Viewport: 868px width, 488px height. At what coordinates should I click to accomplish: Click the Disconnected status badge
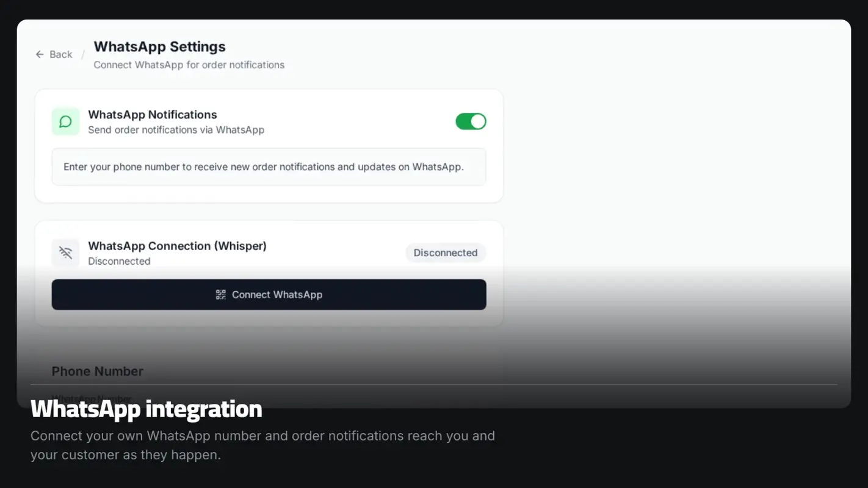coord(446,253)
